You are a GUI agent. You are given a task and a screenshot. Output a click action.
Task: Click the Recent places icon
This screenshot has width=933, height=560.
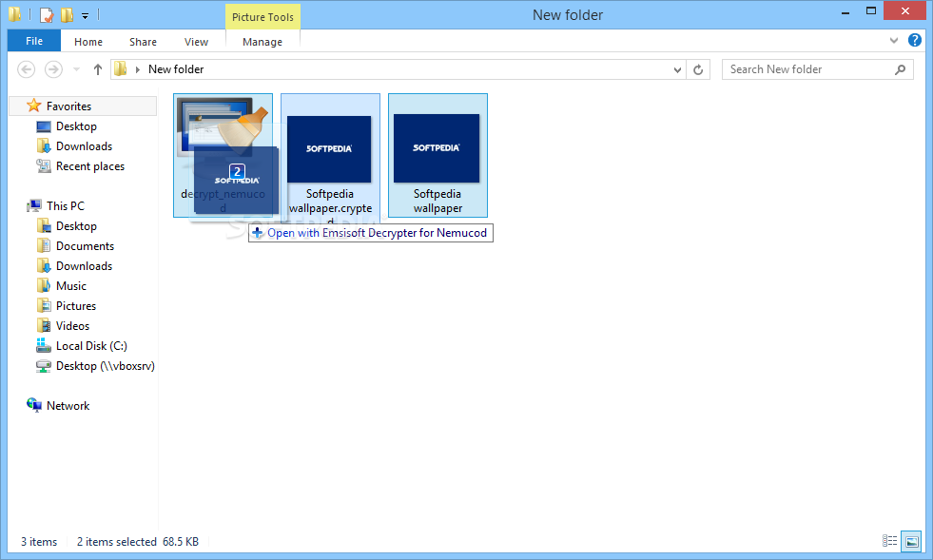point(44,166)
